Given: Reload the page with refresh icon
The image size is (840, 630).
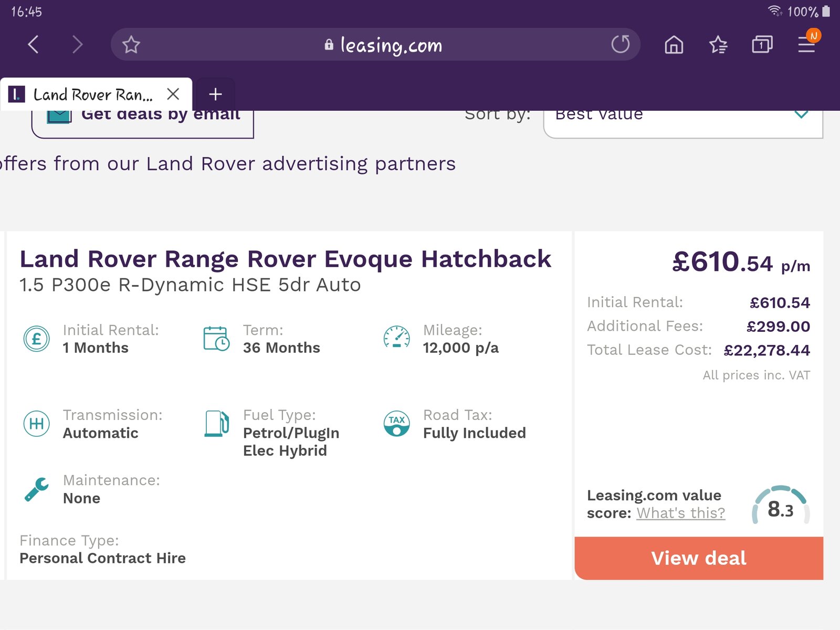Looking at the screenshot, I should 620,45.
